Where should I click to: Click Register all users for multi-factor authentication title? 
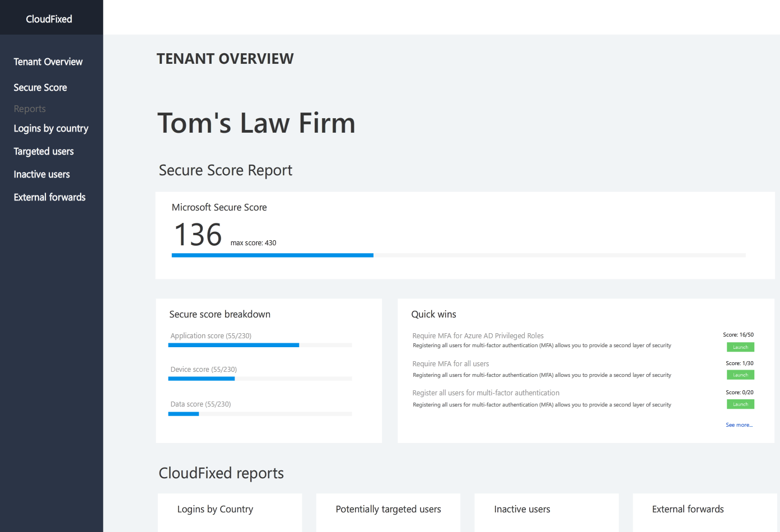point(486,393)
